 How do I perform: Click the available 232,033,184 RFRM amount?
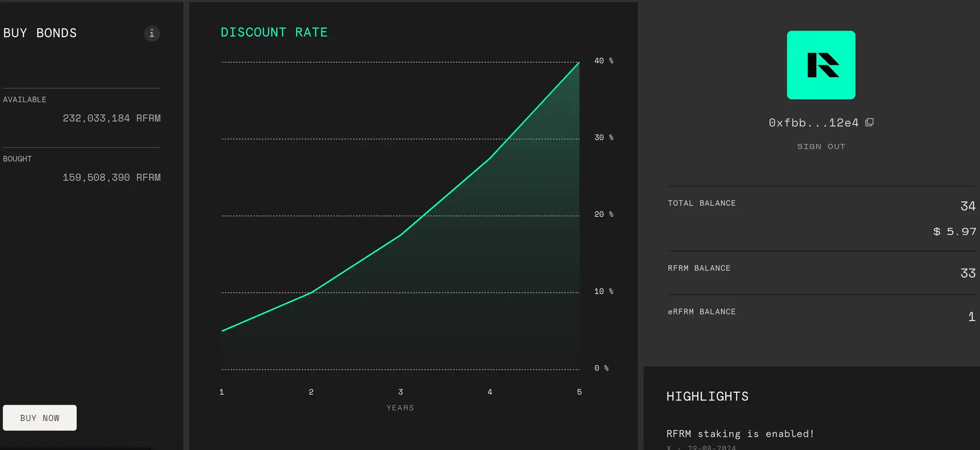tap(111, 118)
